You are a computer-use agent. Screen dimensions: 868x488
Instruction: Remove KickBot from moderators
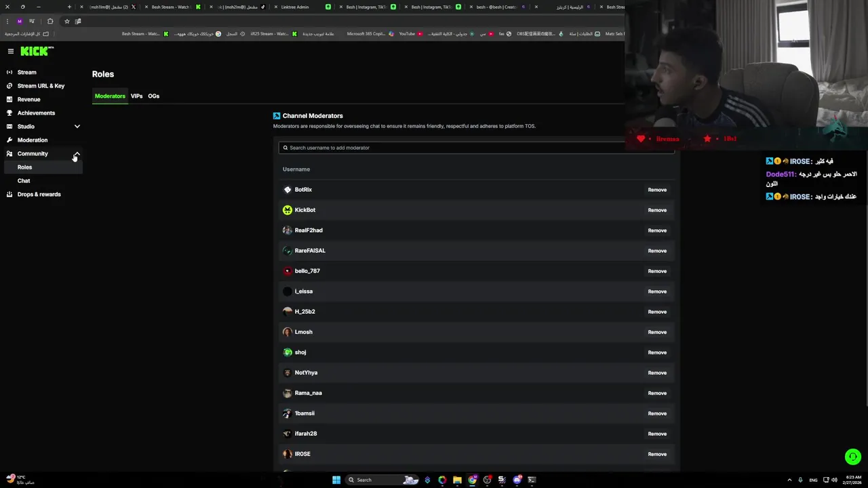[657, 210]
